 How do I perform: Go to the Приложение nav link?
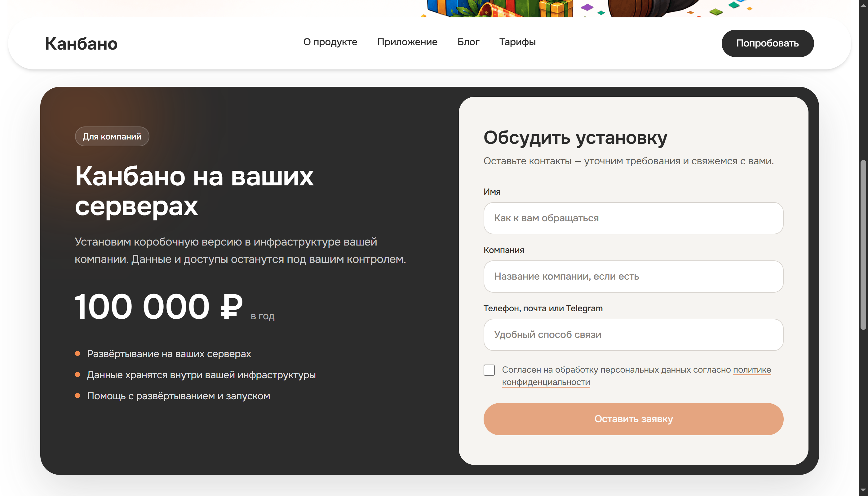pos(407,42)
